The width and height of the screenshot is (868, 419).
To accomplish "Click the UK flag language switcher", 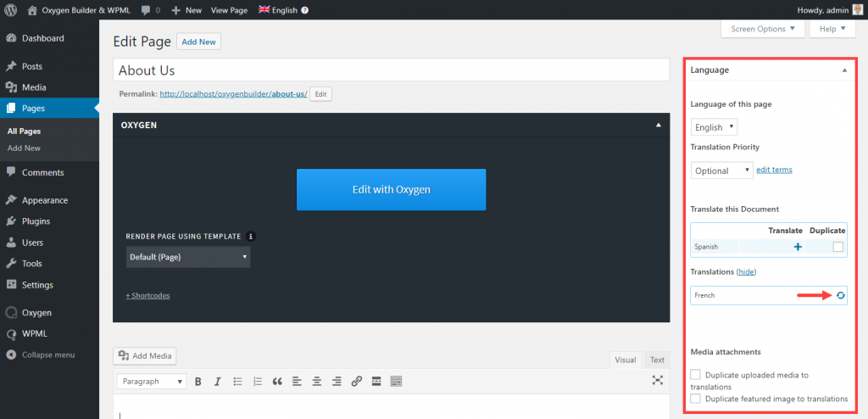I will pos(264,9).
